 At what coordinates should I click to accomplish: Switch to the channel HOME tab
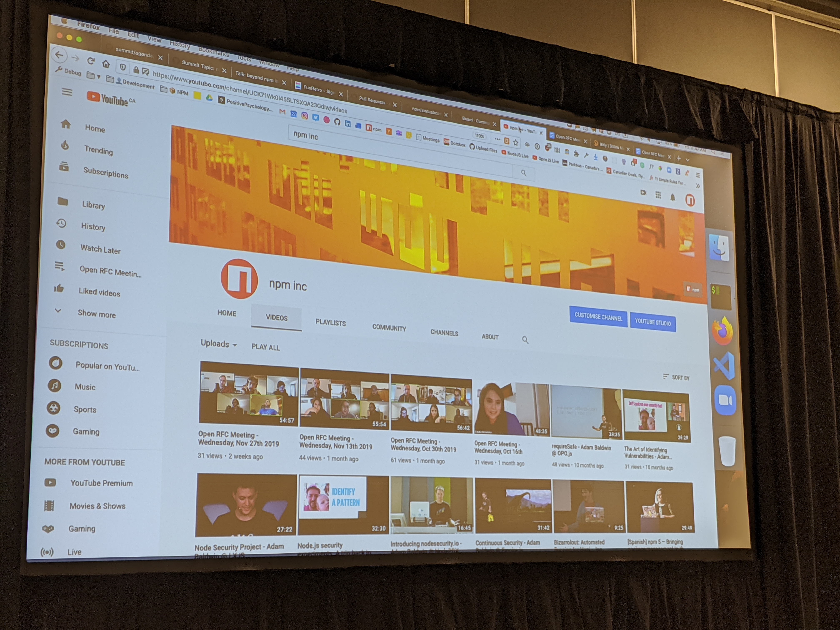[x=227, y=313]
